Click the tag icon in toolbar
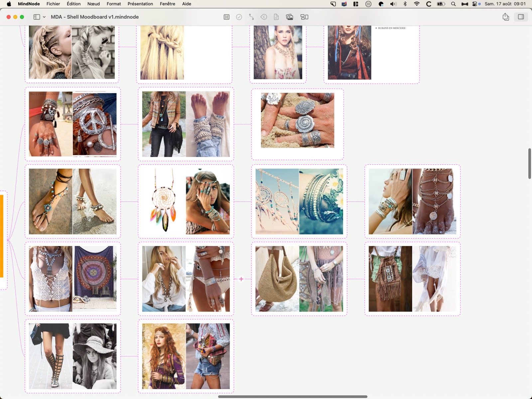This screenshot has width=532, height=399. click(x=264, y=17)
